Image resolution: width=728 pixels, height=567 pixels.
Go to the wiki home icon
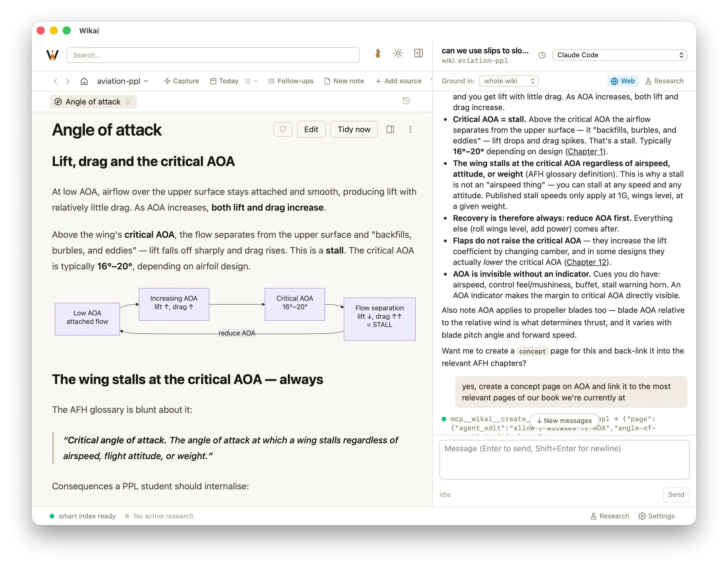pyautogui.click(x=84, y=81)
